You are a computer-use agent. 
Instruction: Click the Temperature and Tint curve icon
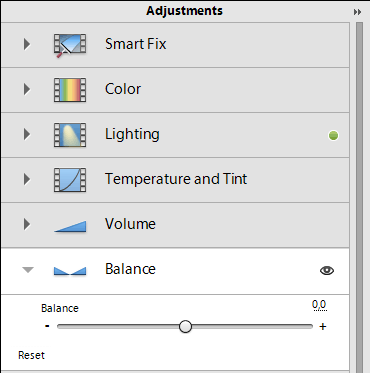[x=70, y=180]
